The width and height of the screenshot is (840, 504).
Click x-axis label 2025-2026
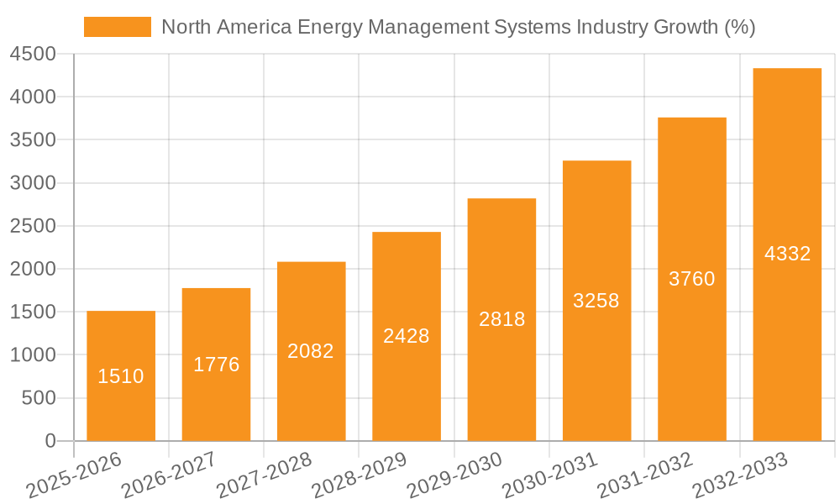click(x=74, y=475)
